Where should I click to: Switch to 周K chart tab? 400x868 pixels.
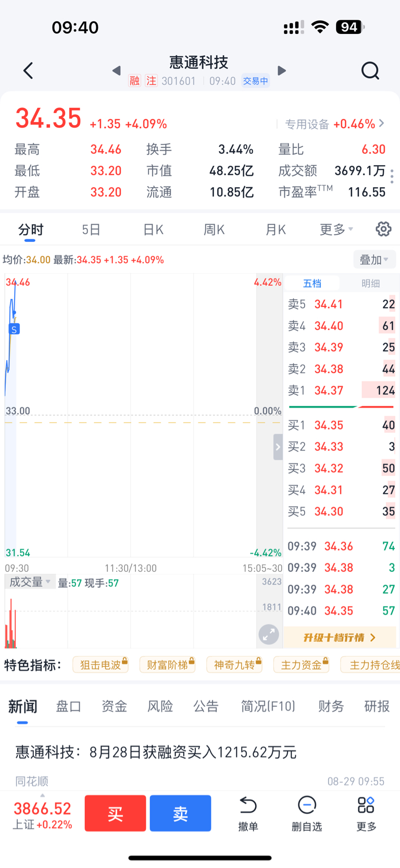click(x=214, y=230)
